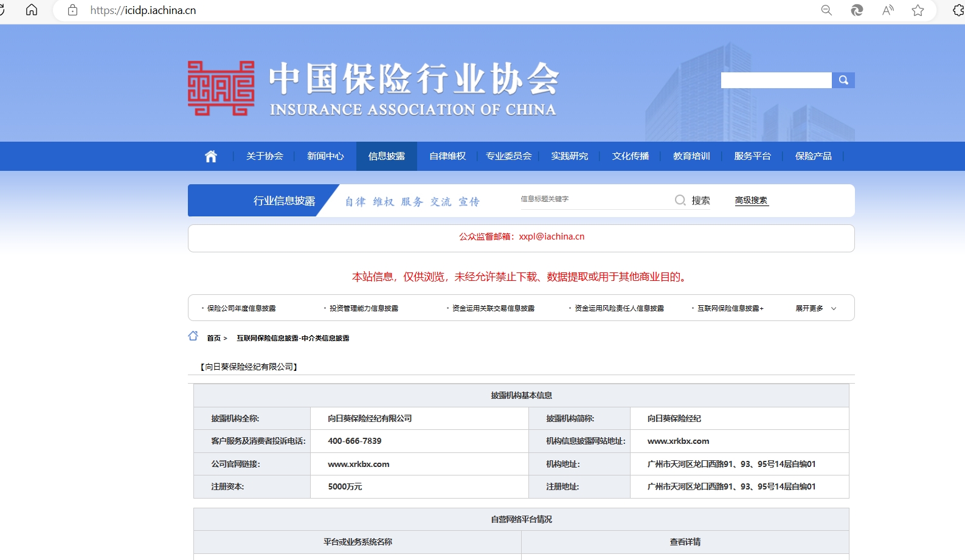Expand 展开更多 categories list
Image resolution: width=965 pixels, height=560 pixels.
tap(809, 308)
